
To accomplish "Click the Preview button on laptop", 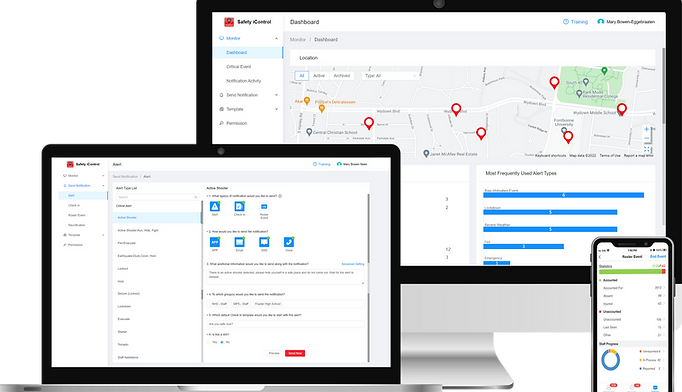I will [274, 353].
